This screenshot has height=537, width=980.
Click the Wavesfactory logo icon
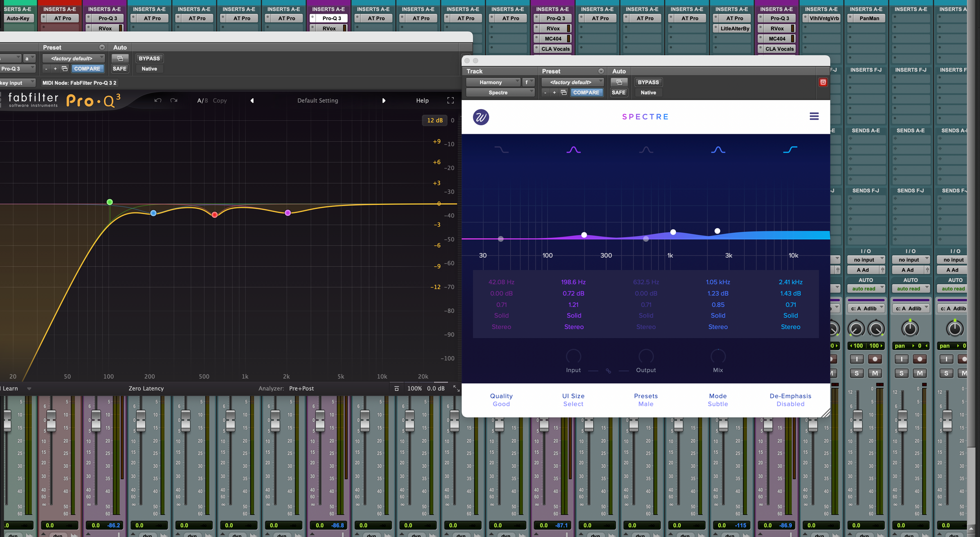[481, 117]
